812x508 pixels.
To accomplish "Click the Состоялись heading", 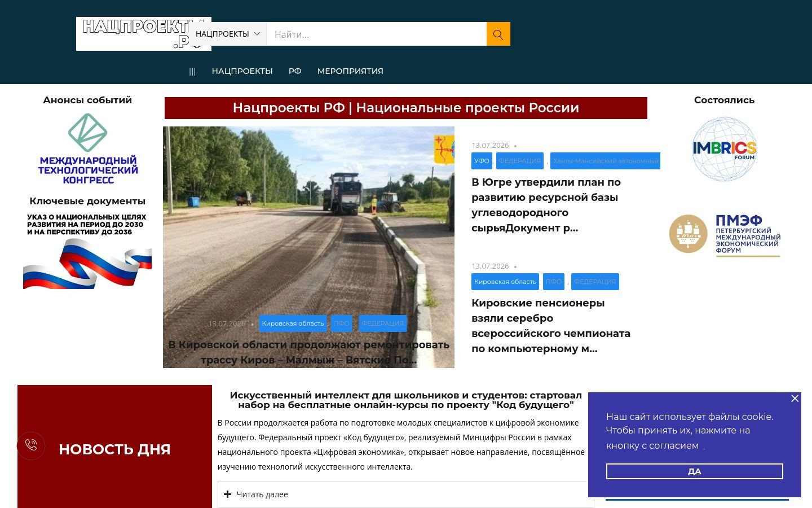I will [x=724, y=100].
